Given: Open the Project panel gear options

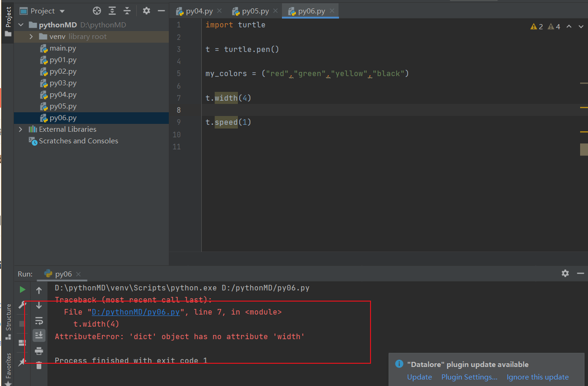Looking at the screenshot, I should [147, 11].
